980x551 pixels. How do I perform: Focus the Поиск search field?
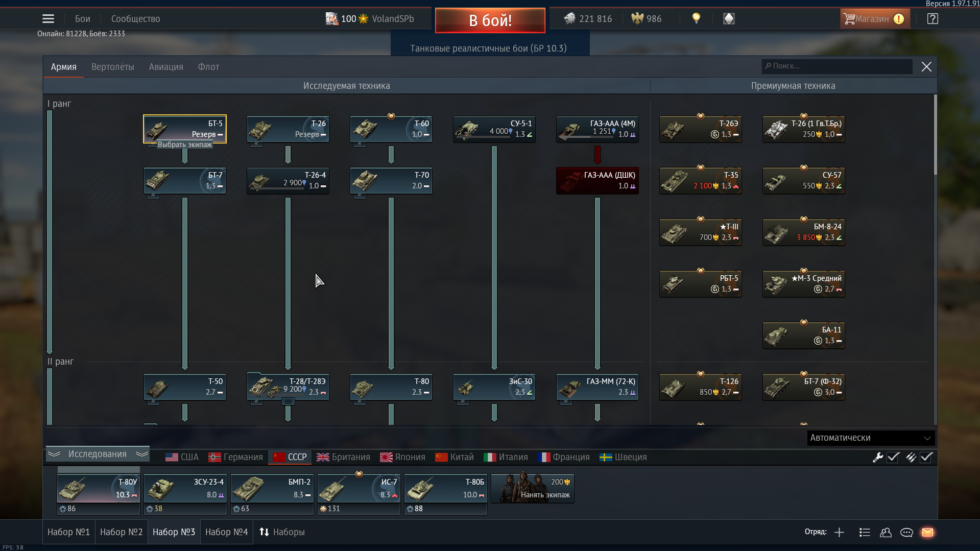click(x=838, y=66)
